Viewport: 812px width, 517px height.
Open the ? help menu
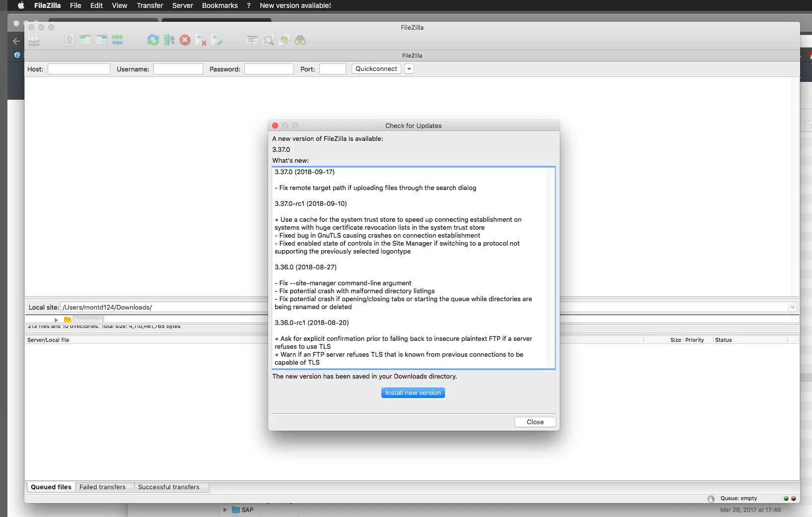(x=249, y=5)
